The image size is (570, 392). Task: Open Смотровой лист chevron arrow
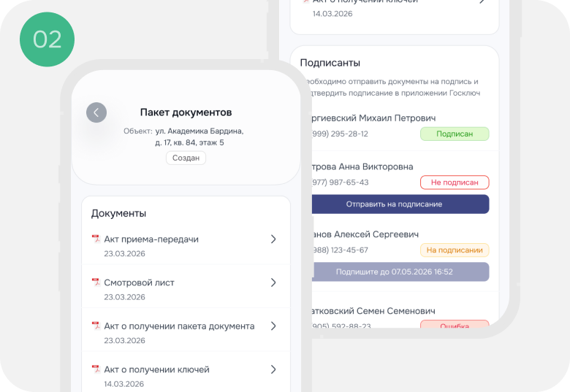(273, 283)
